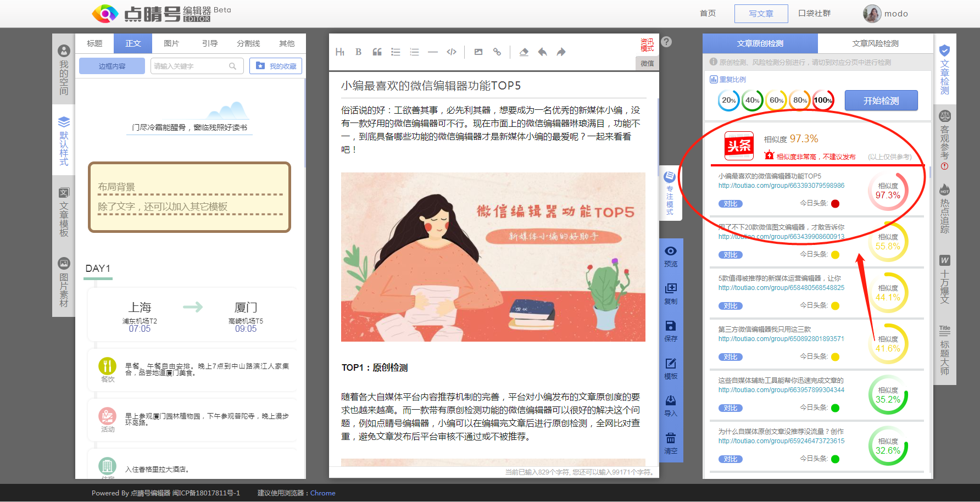Image resolution: width=980 pixels, height=502 pixels.
Task: Click the 预览 preview eye icon
Action: 671,256
